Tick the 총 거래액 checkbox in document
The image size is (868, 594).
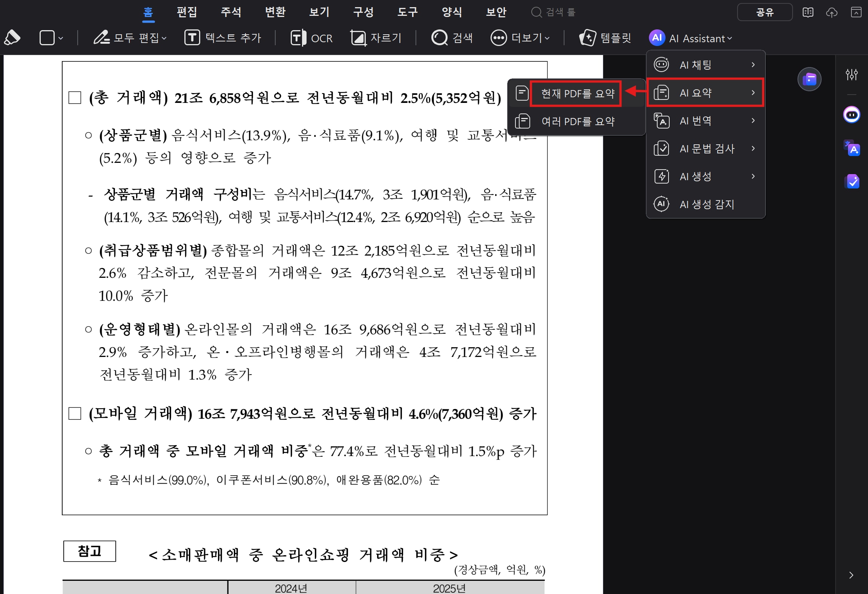coord(75,98)
